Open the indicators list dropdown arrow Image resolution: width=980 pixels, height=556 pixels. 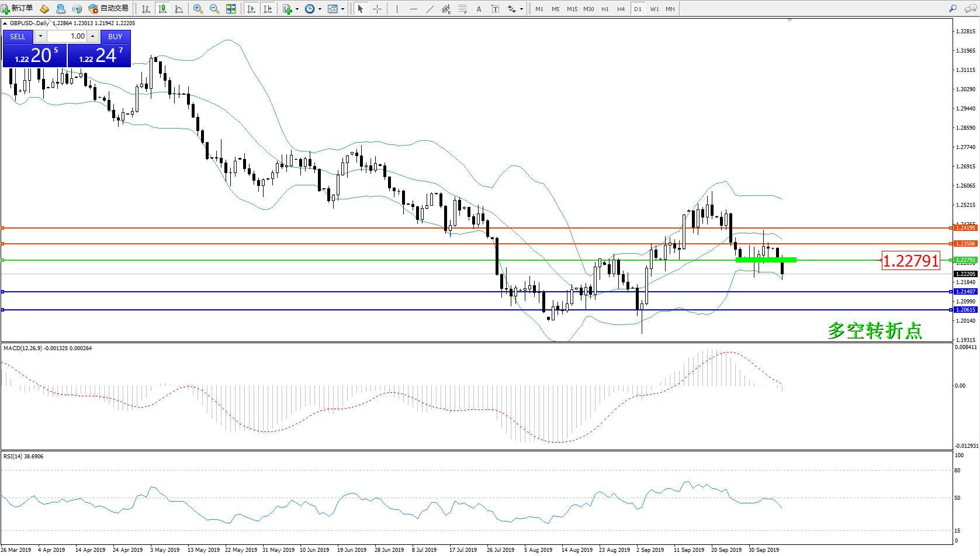297,9
